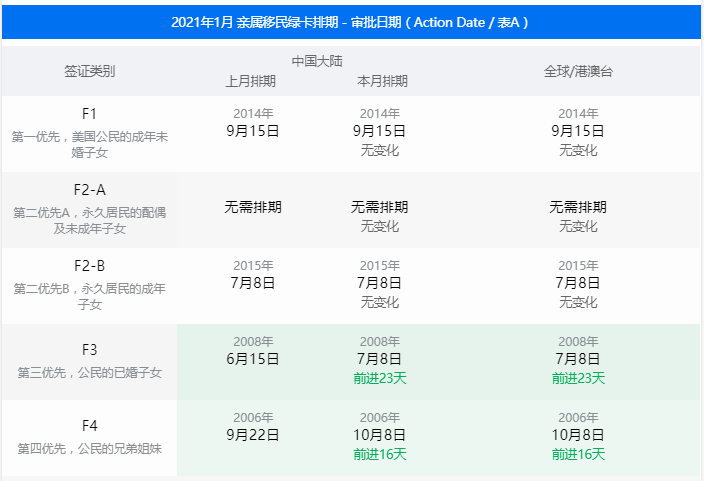704x481 pixels.
Task: Click F1 本月排期 date '9月15日'
Action: coord(379,131)
